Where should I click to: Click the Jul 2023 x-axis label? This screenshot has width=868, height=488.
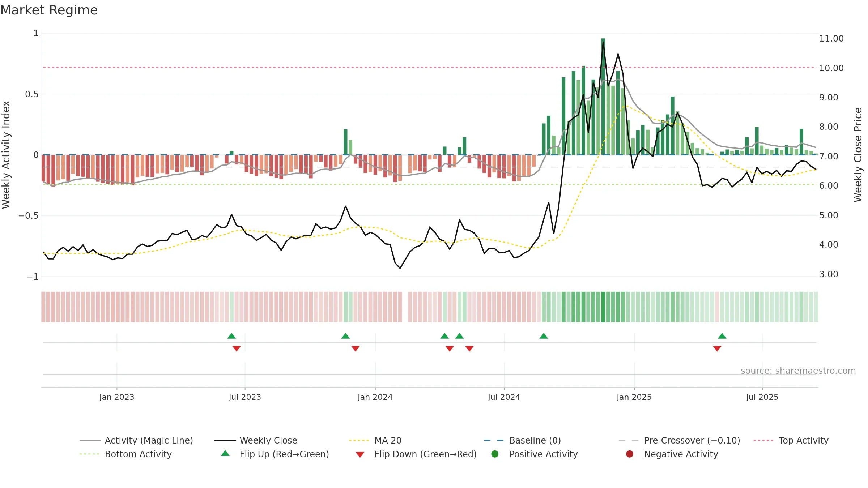pyautogui.click(x=245, y=397)
